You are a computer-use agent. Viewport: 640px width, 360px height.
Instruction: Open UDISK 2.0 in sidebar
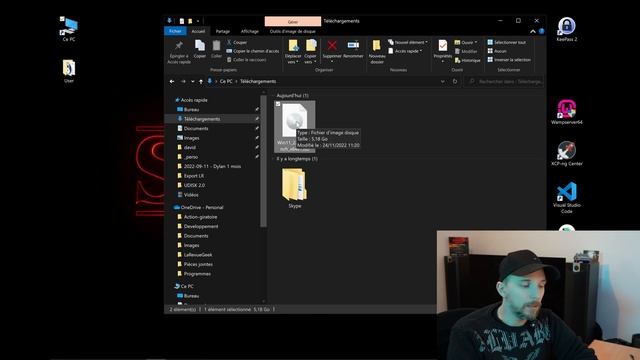194,185
